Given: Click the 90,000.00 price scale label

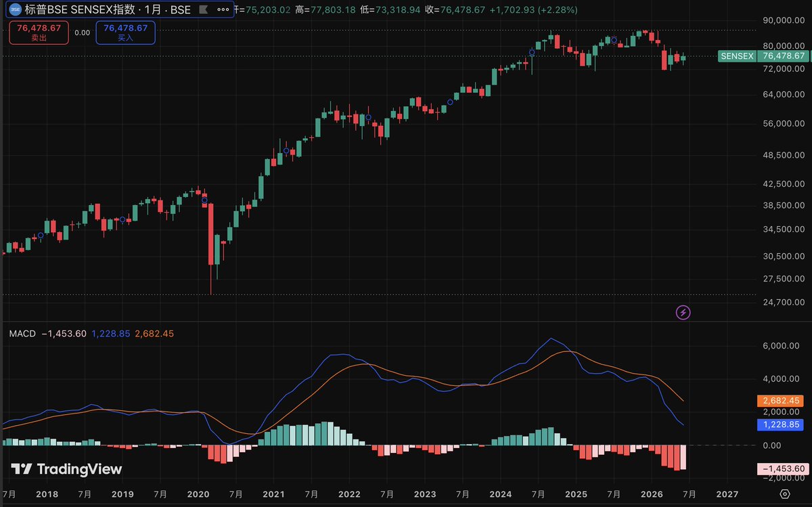Looking at the screenshot, I should pos(782,20).
